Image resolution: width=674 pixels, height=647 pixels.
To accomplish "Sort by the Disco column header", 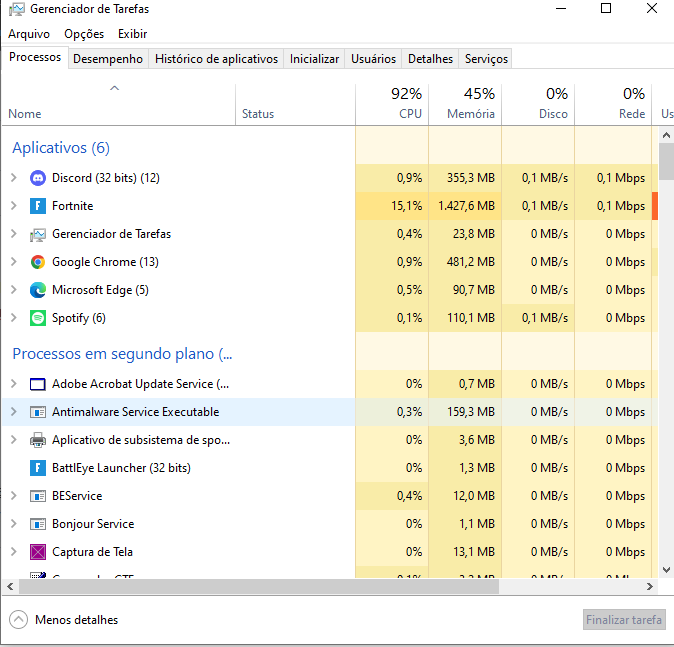I will 538,104.
